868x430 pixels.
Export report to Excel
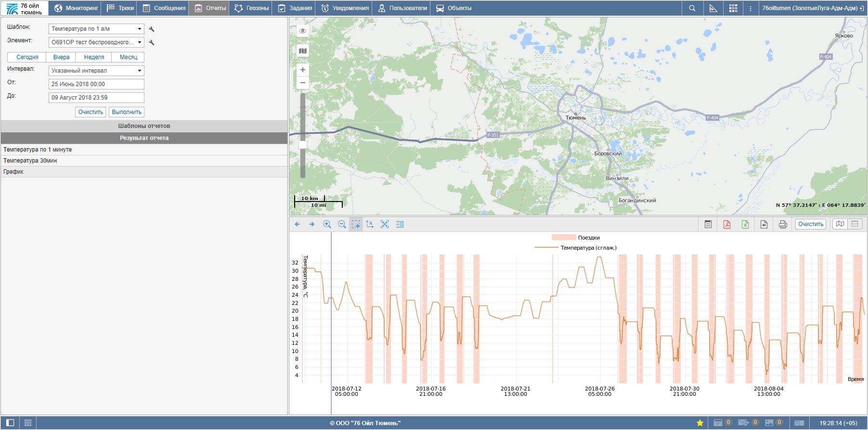pyautogui.click(x=745, y=225)
